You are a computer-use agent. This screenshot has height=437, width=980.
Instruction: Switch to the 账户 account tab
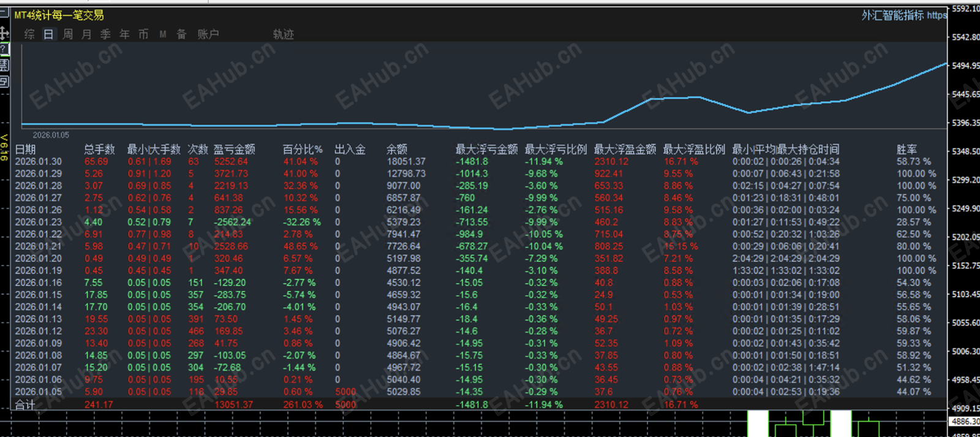[x=208, y=34]
